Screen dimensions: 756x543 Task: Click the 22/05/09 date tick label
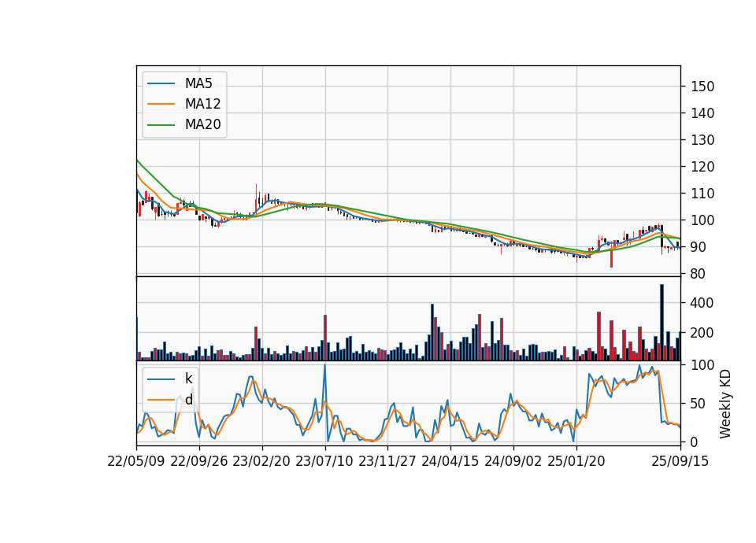[x=136, y=461]
